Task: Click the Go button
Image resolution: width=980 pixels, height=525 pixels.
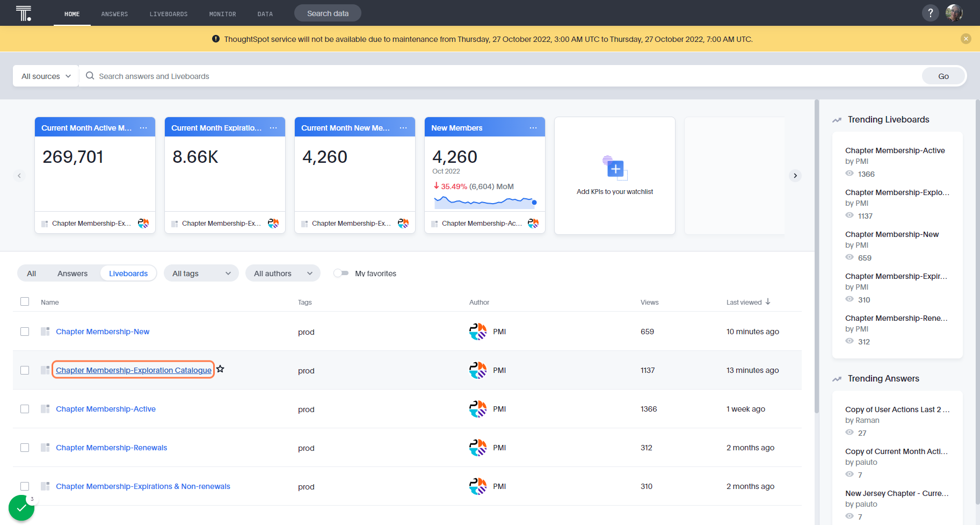Action: [943, 76]
